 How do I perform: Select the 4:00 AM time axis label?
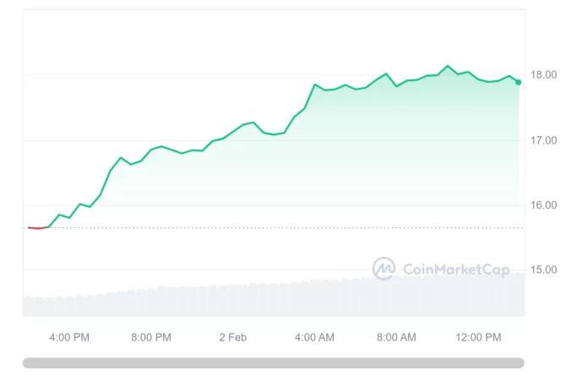point(314,337)
